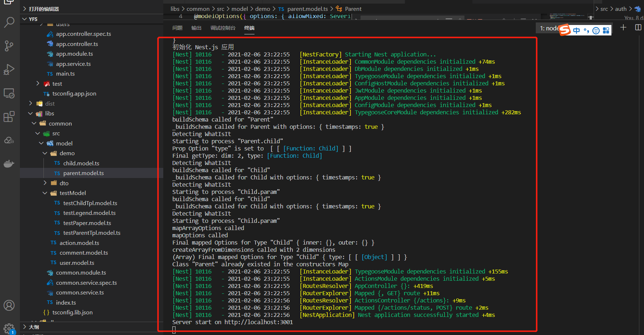Switch to the 问题 panel tab
This screenshot has width=644, height=335.
pyautogui.click(x=177, y=28)
